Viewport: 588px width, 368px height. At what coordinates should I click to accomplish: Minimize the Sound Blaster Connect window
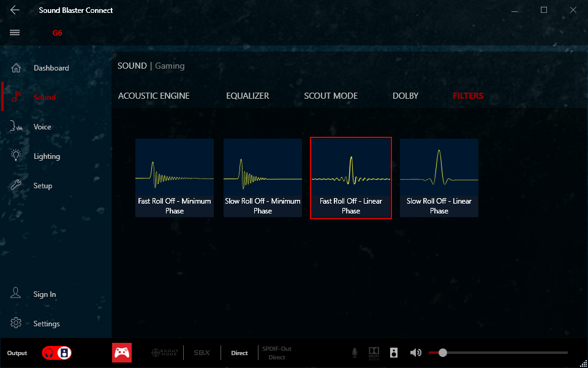point(514,10)
